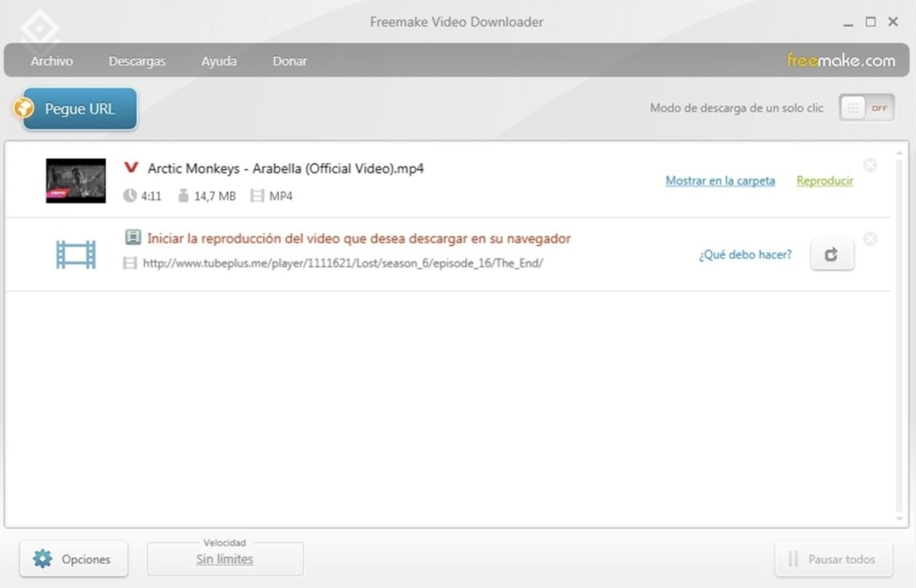
Task: Click the ¿Qué debo hacer? link
Action: click(x=745, y=255)
